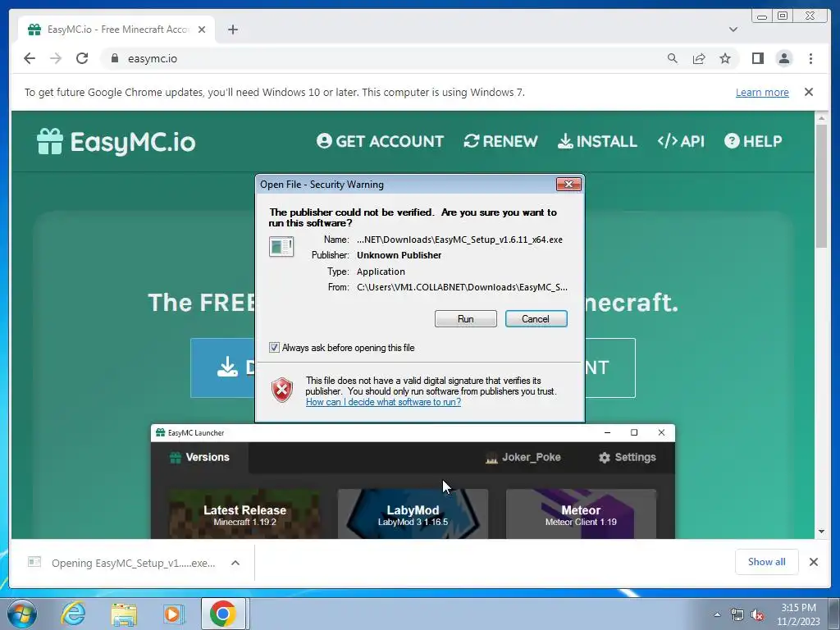Open Windows Media Player from taskbar
This screenshot has height=630, width=840.
(173, 614)
